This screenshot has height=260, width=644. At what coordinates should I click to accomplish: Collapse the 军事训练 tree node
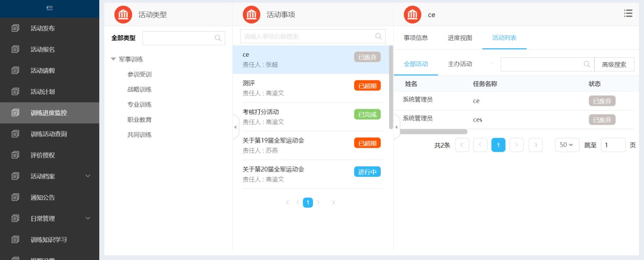113,59
